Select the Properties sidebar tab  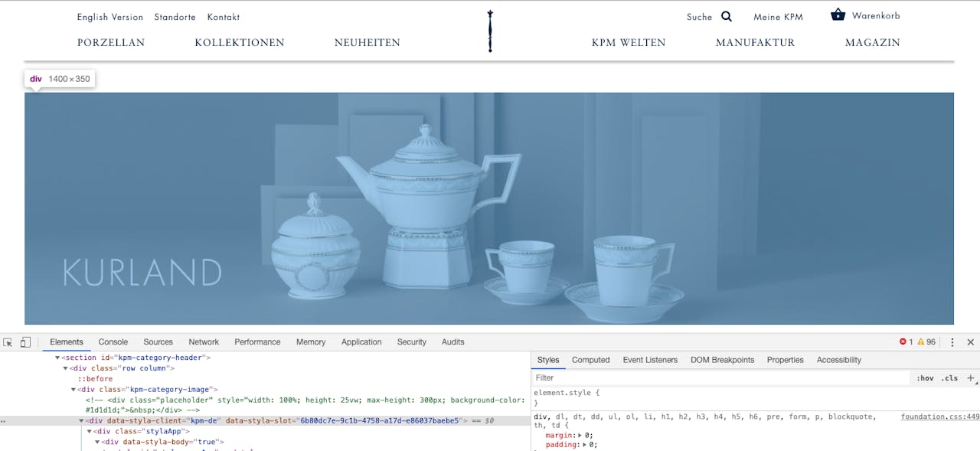tap(786, 360)
